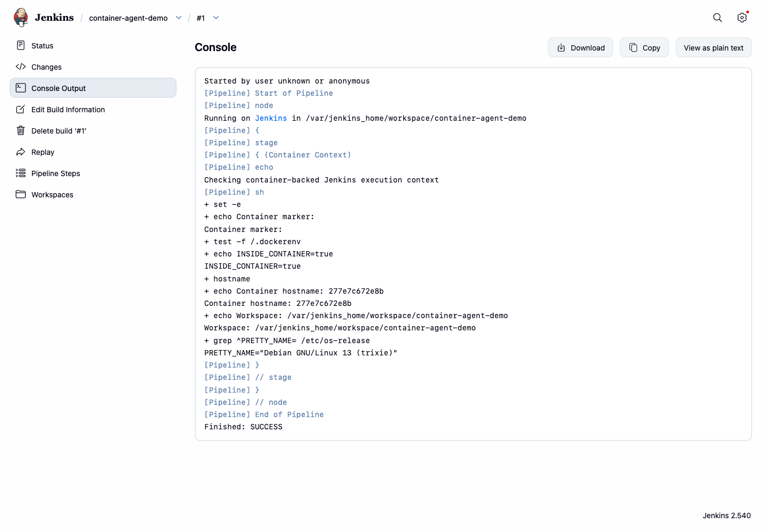
Task: Click the Console heading
Action: 215,47
